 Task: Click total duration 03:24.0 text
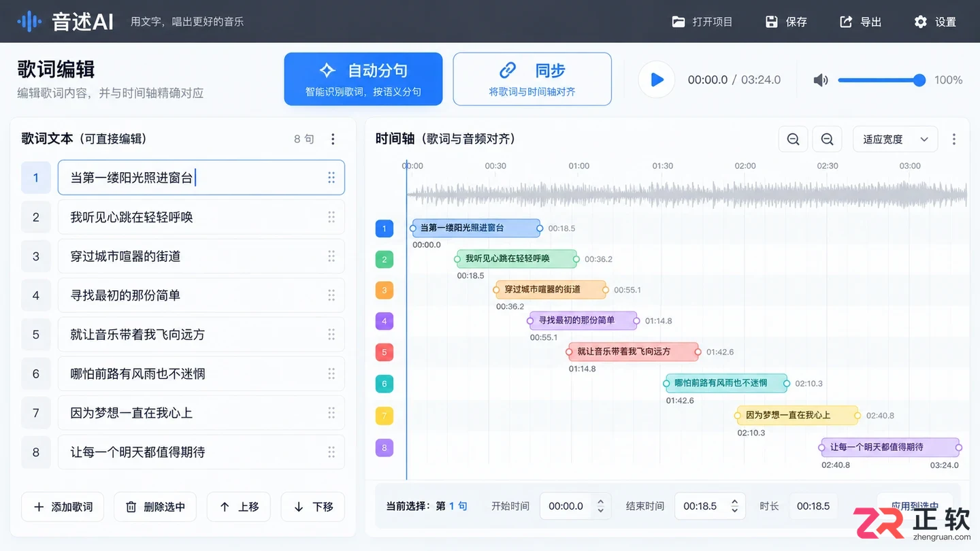point(761,80)
